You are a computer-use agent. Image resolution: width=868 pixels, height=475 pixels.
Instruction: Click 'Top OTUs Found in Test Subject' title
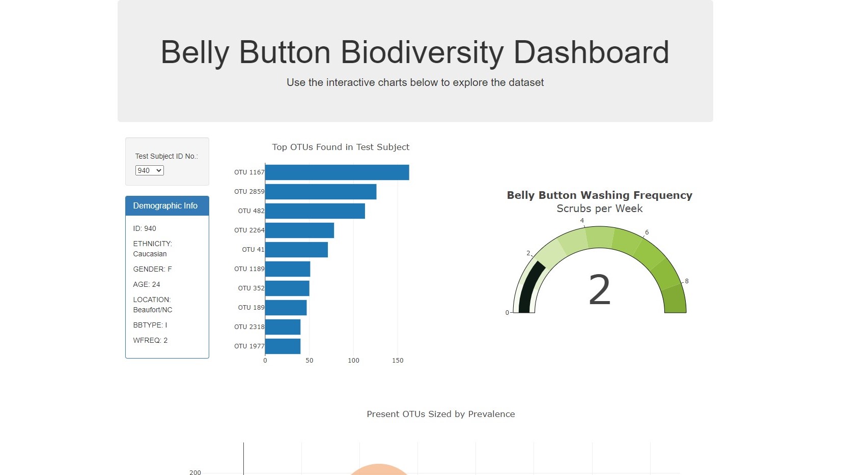click(341, 147)
